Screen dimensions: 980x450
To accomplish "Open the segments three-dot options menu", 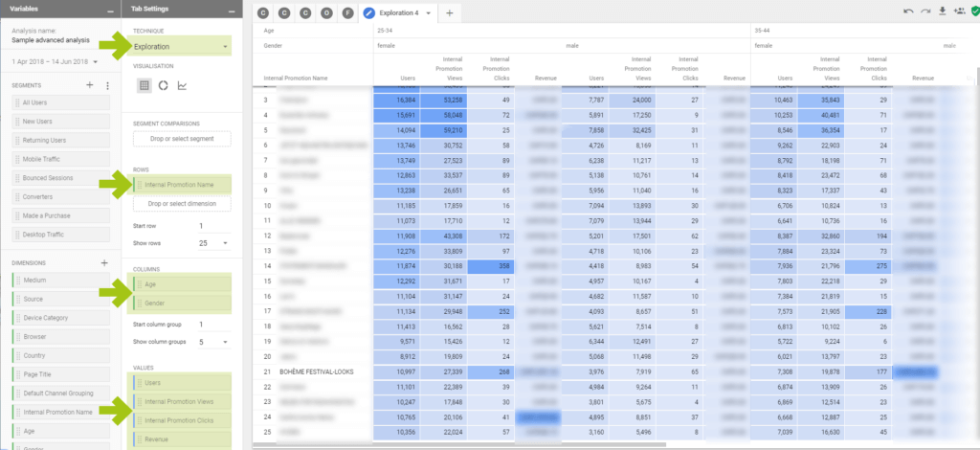I will point(107,85).
